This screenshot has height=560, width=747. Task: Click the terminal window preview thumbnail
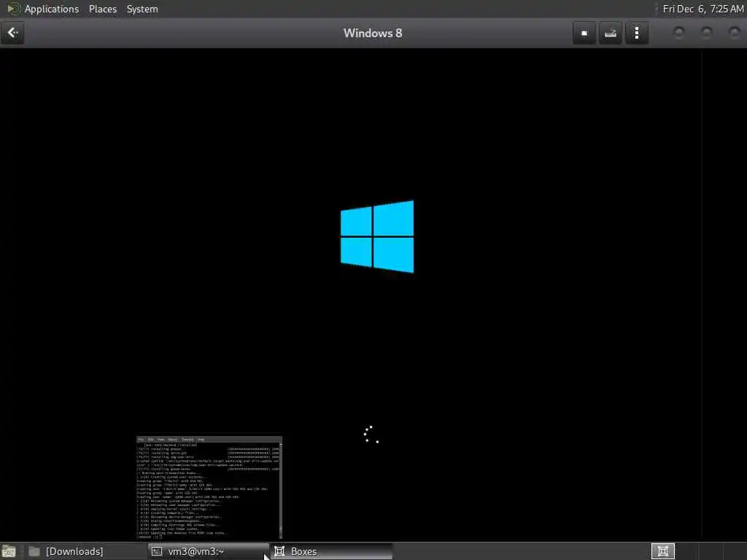point(209,488)
